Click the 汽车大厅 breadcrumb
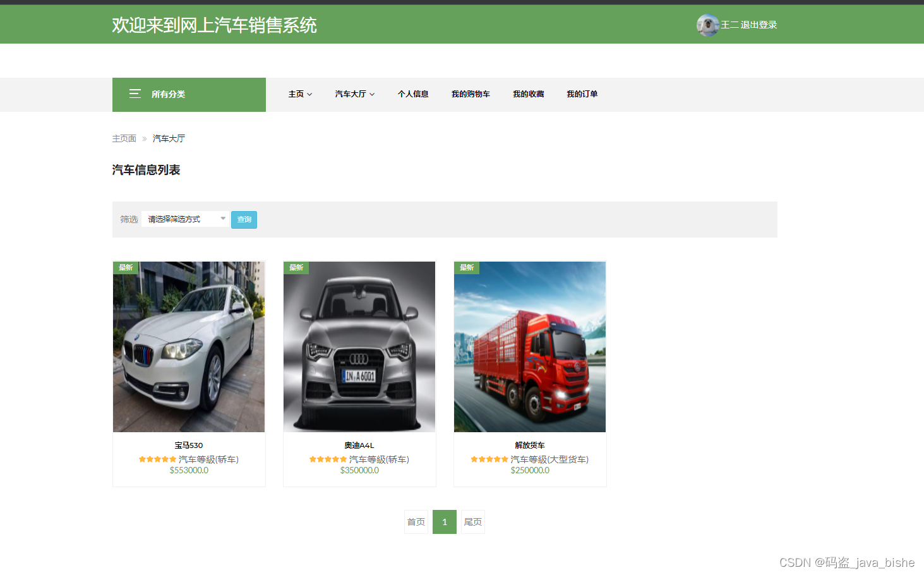 169,138
